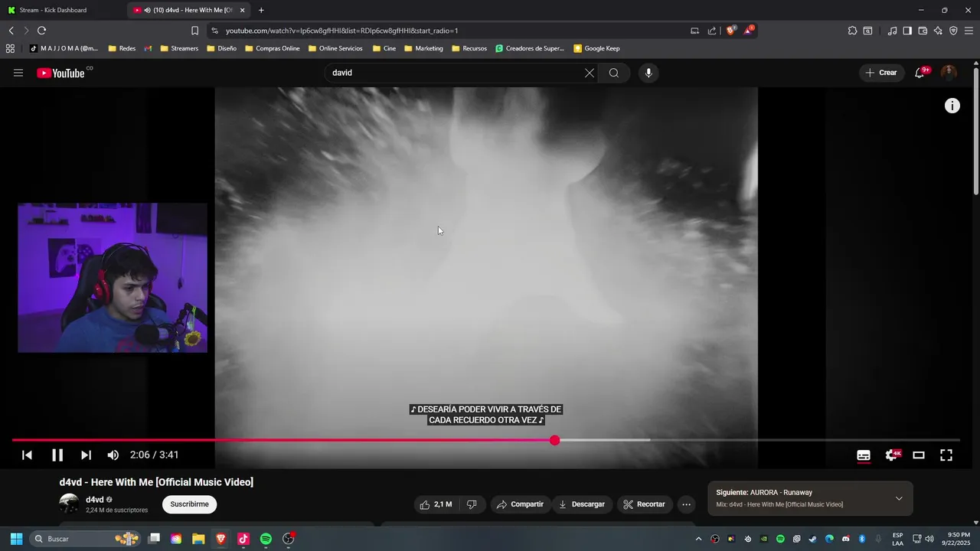
Task: Share the video via Compartir
Action: click(x=520, y=504)
